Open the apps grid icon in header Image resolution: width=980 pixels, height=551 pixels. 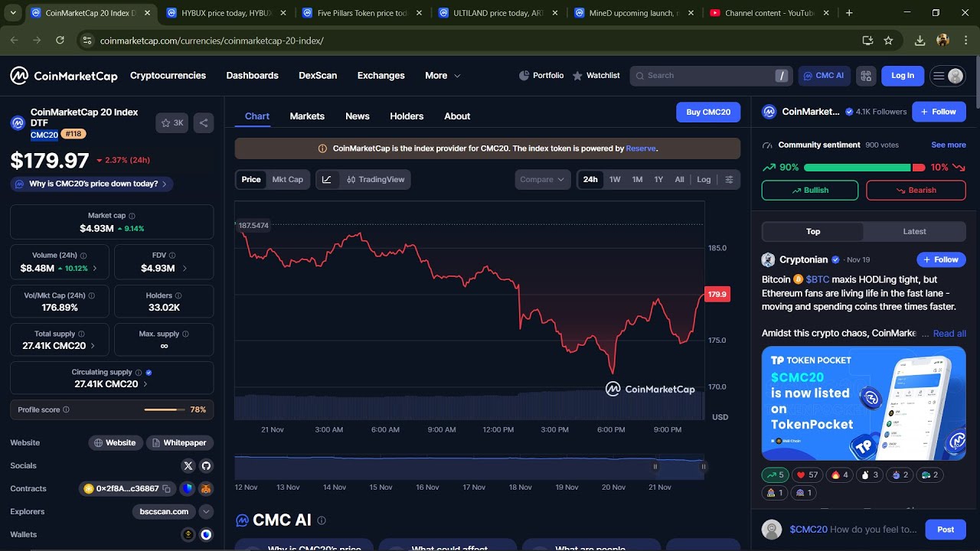click(x=866, y=76)
